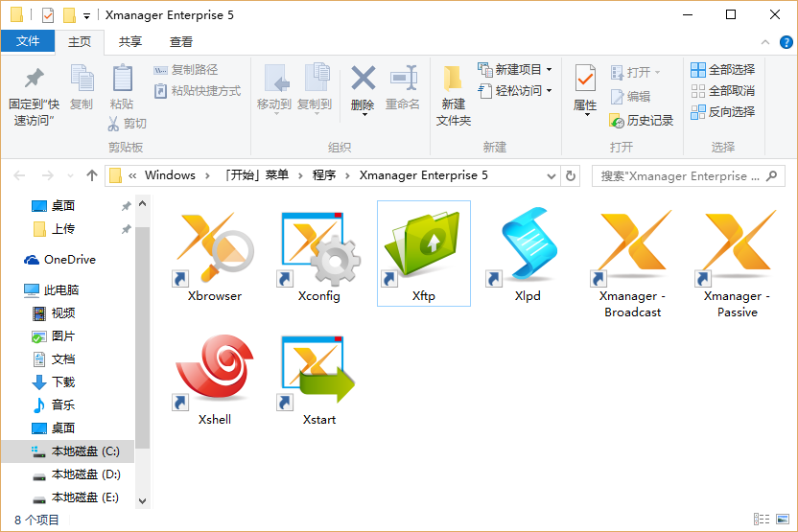Open the address bar history dropdown
Screen dimensions: 798x532
(x=551, y=175)
